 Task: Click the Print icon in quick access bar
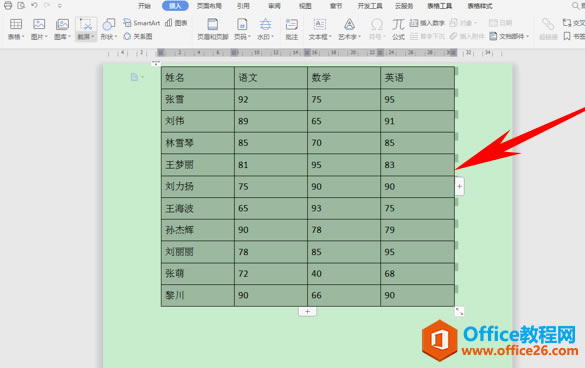click(8, 5)
